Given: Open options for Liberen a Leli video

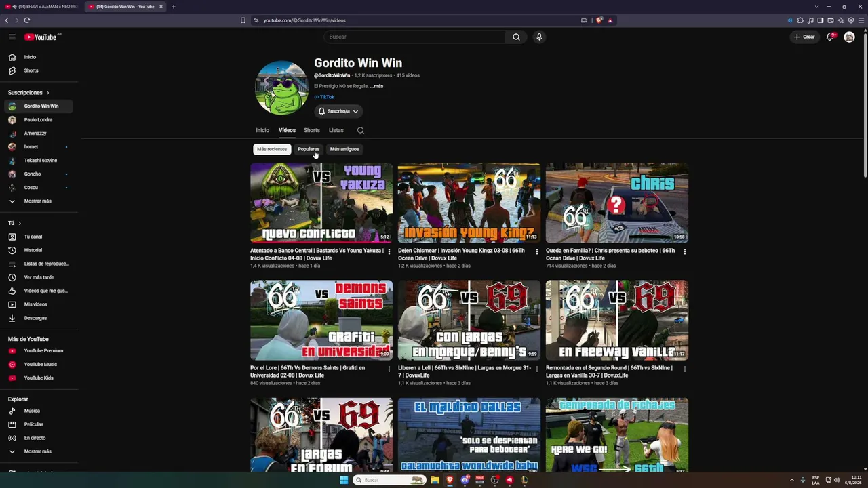Looking at the screenshot, I should (x=537, y=369).
